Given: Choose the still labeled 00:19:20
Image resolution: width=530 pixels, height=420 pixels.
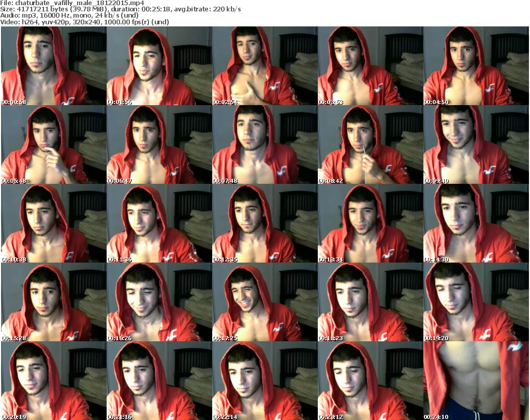Looking at the screenshot, I should pyautogui.click(x=476, y=302).
